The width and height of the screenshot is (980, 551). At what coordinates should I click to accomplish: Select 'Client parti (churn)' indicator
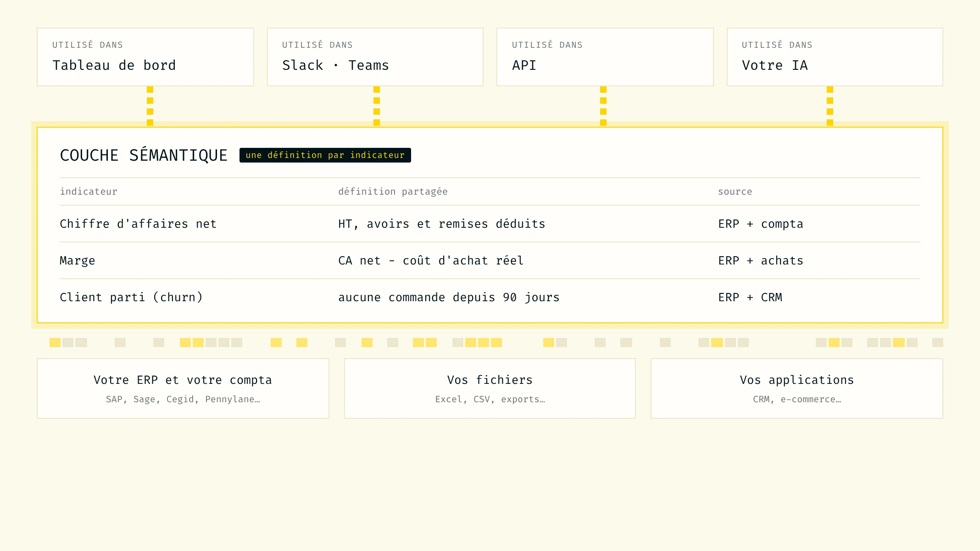tap(131, 297)
